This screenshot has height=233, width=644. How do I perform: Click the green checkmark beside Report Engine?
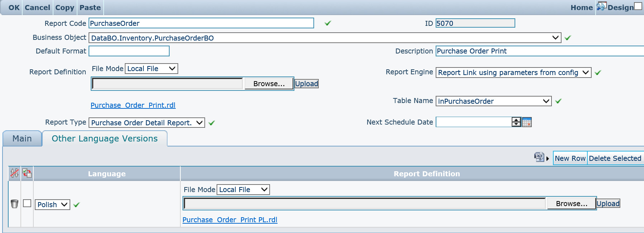[598, 73]
